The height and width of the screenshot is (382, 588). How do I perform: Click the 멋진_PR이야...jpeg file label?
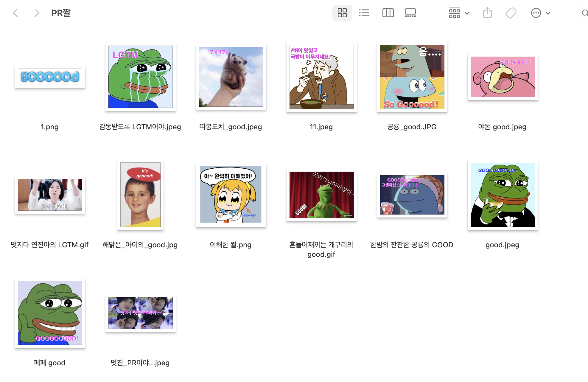click(x=140, y=363)
